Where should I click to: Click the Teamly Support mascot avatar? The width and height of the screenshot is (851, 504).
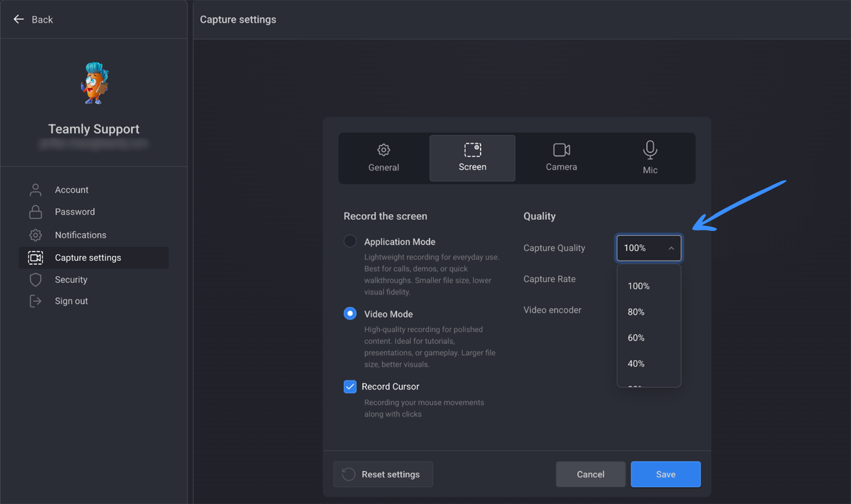click(x=94, y=83)
